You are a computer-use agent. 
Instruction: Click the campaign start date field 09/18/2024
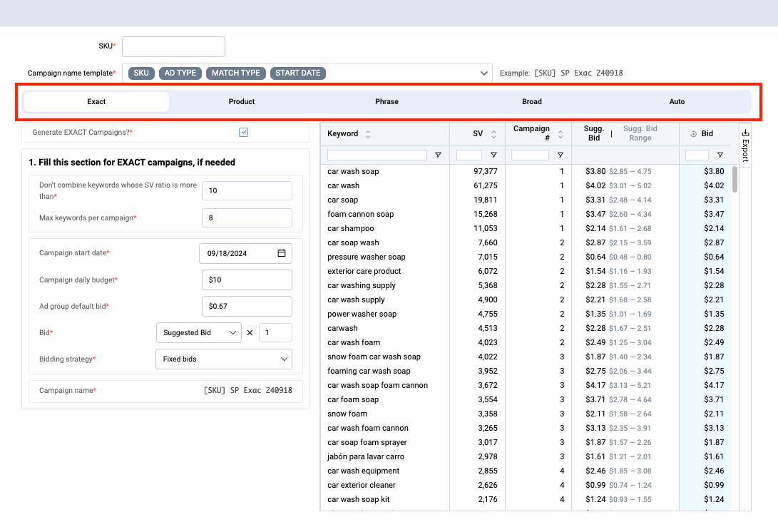[245, 253]
